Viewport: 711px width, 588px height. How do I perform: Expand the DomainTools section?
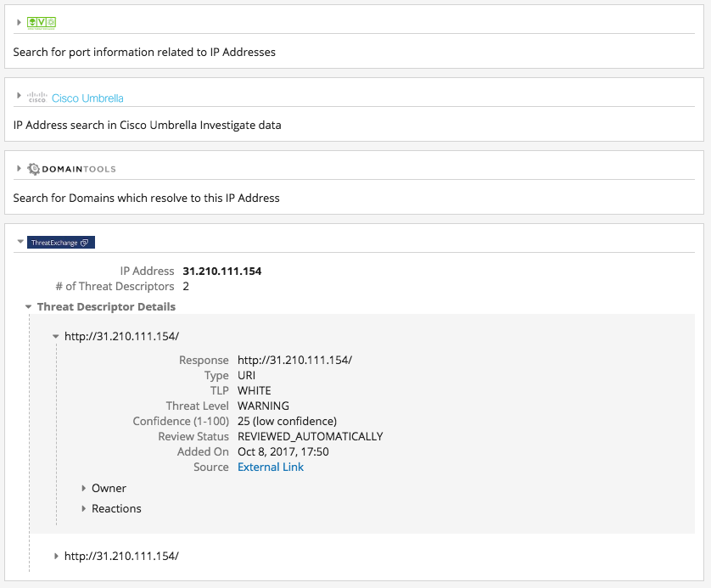pos(19,169)
